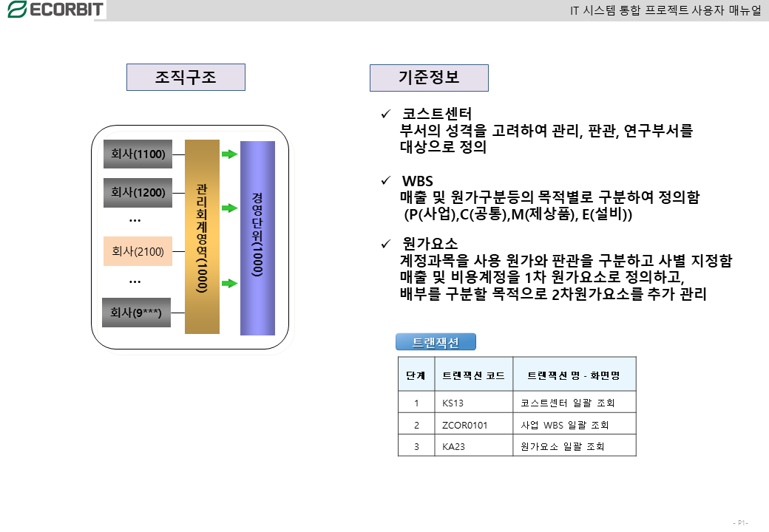Click step number 1 in the table
The height and width of the screenshot is (532, 769).
(x=416, y=403)
